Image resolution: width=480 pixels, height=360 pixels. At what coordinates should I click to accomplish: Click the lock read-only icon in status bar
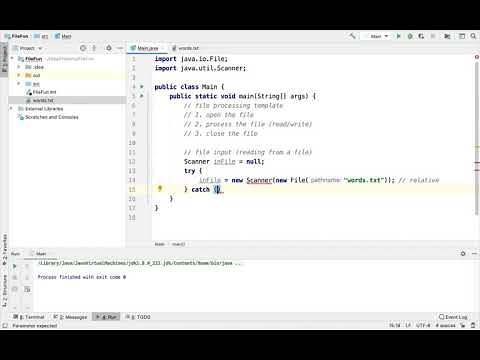click(463, 326)
